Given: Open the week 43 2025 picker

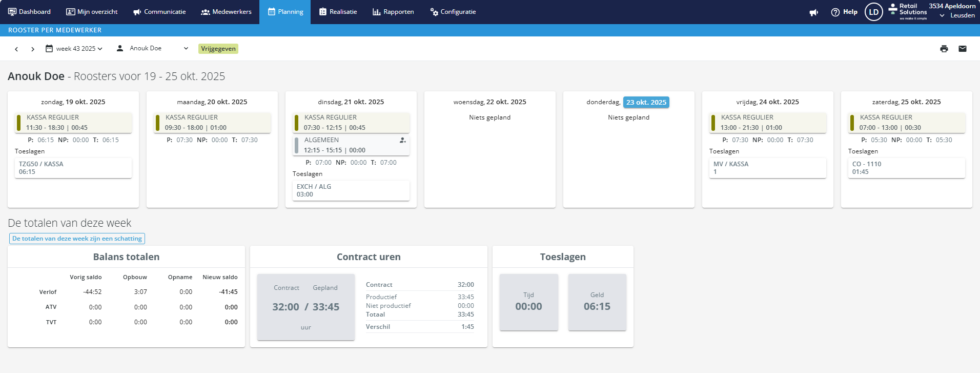Looking at the screenshot, I should pyautogui.click(x=74, y=49).
